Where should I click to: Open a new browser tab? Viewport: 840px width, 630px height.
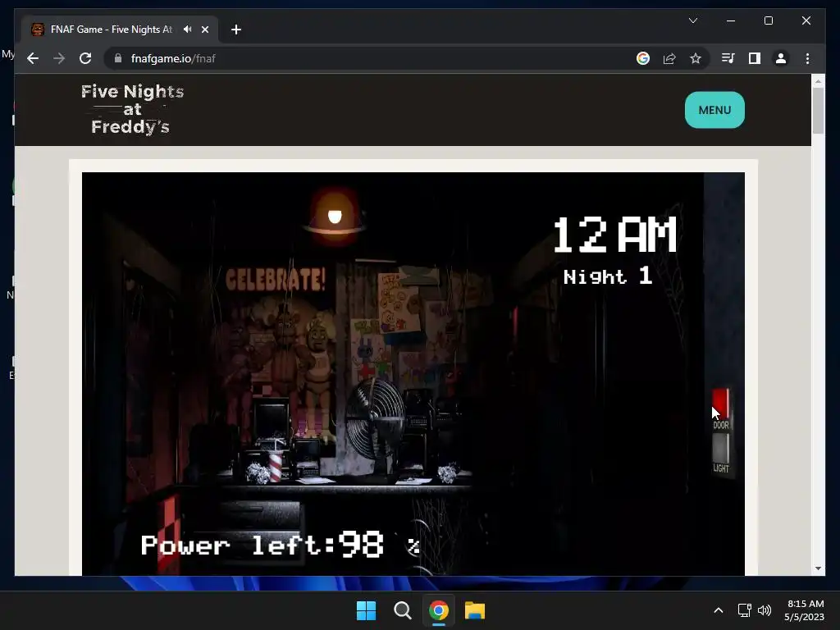pyautogui.click(x=235, y=30)
